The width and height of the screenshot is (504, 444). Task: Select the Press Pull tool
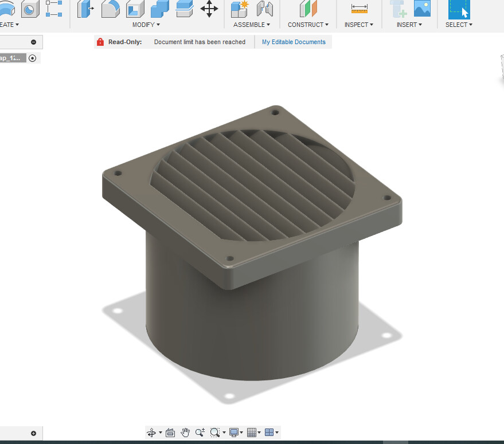point(85,9)
